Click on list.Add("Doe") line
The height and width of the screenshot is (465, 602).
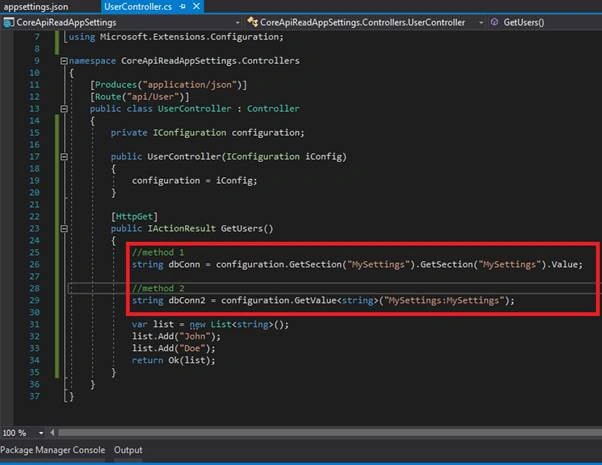(x=174, y=348)
